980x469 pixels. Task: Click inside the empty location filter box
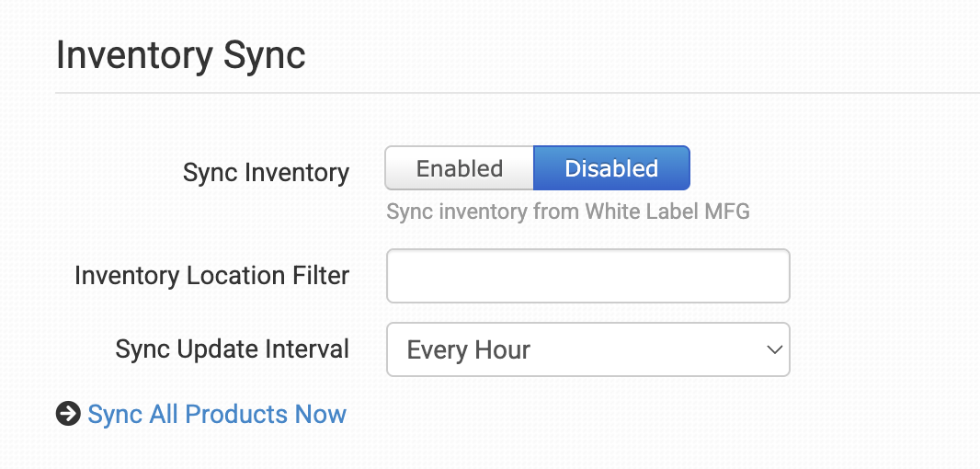coord(587,276)
